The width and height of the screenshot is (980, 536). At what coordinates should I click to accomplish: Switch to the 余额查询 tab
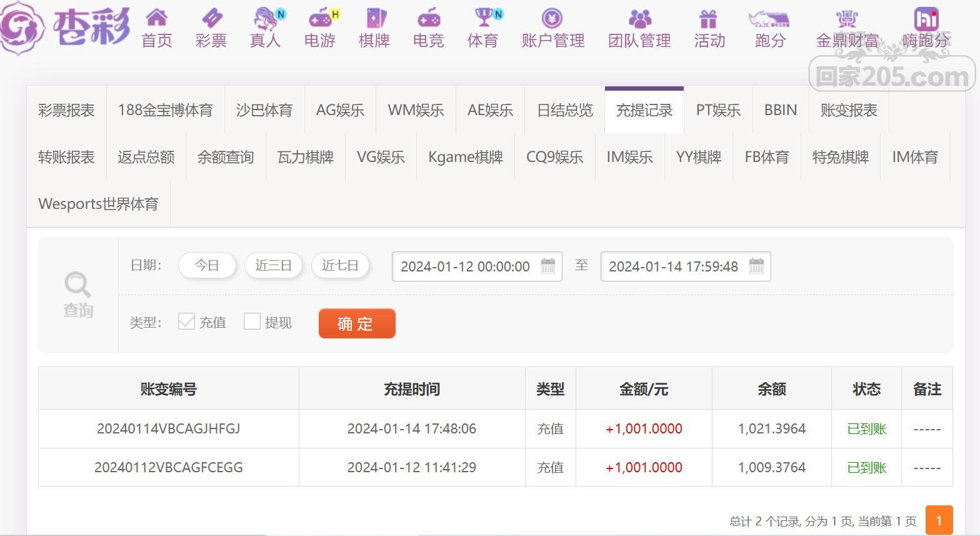point(226,157)
